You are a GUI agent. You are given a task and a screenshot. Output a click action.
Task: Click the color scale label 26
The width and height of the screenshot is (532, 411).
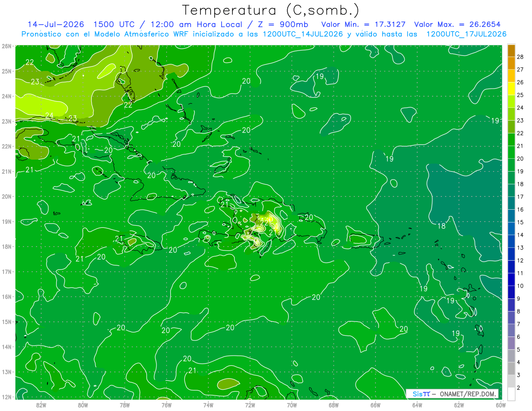coord(520,82)
